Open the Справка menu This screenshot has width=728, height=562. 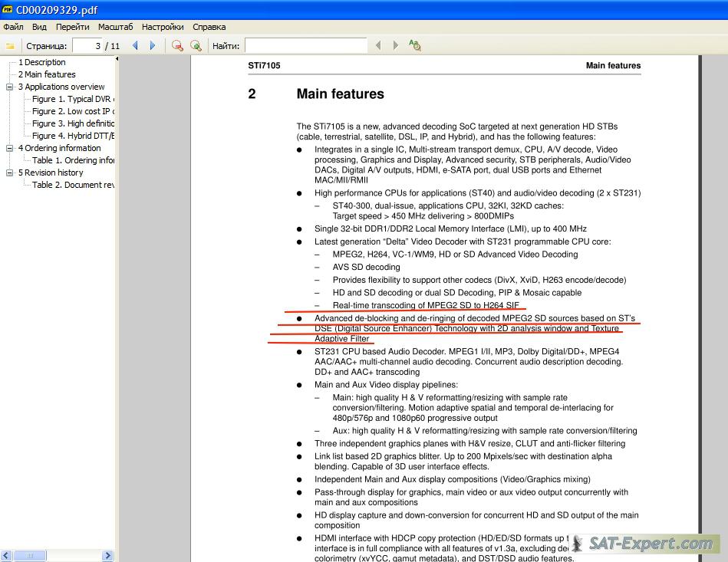(x=209, y=27)
